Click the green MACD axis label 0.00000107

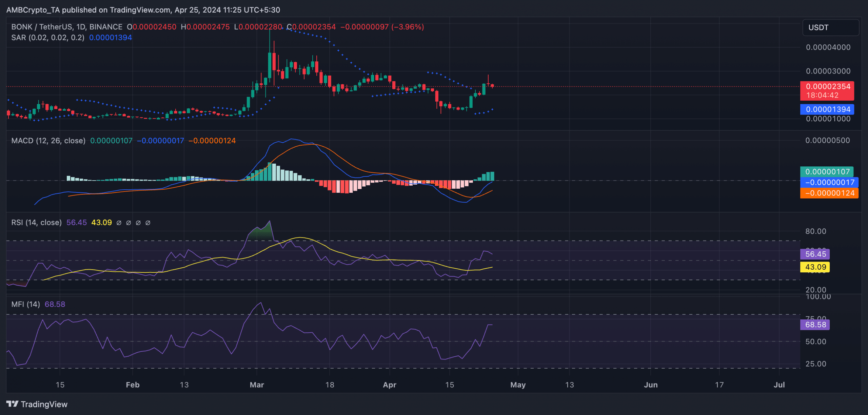click(827, 171)
